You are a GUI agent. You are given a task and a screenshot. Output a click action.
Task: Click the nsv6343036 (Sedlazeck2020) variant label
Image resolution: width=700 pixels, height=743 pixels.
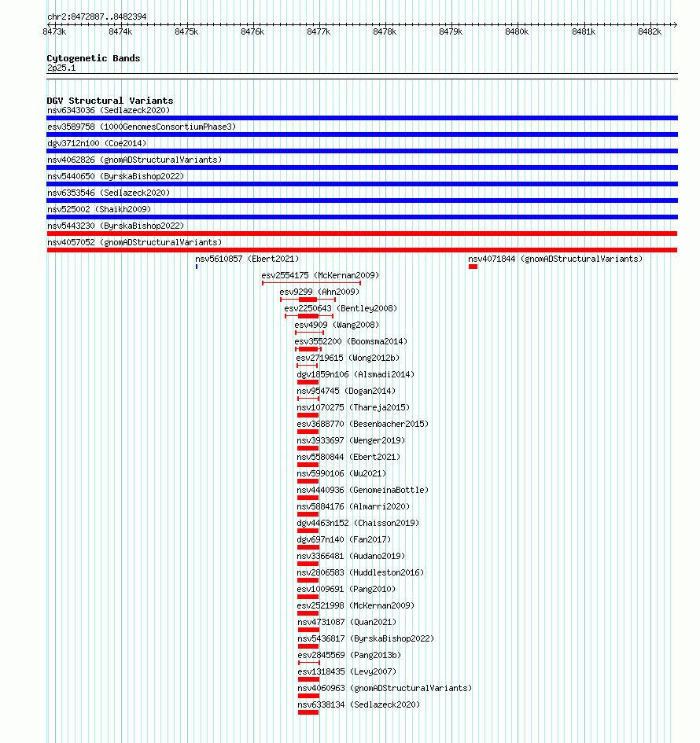tap(109, 110)
